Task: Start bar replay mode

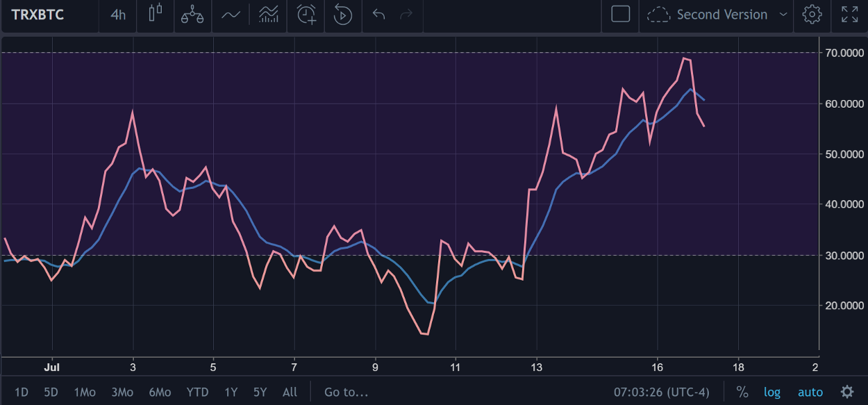Action: [x=343, y=14]
